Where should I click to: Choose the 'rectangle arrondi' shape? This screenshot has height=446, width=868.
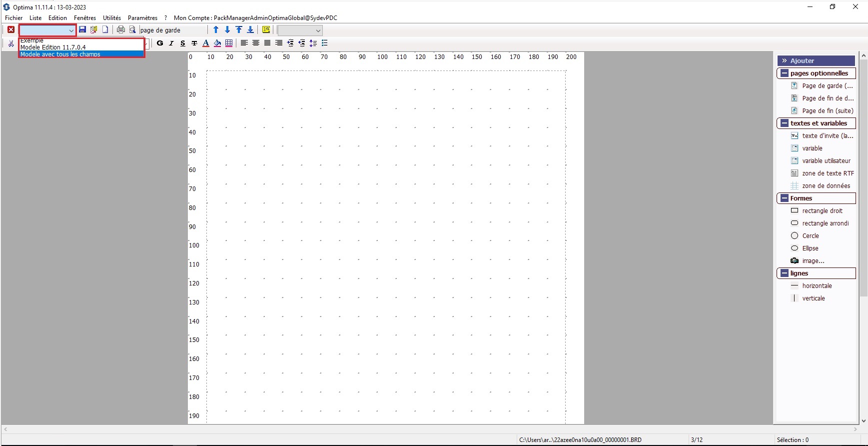(x=820, y=223)
